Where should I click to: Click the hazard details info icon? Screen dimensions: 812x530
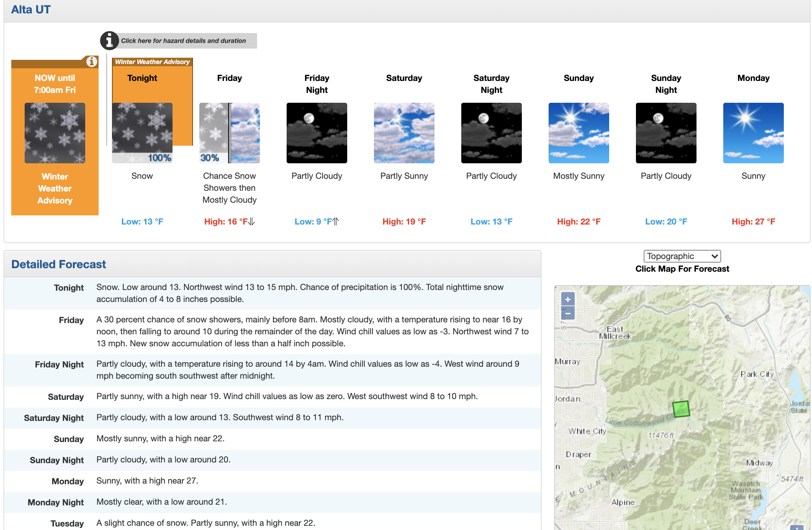pos(109,41)
